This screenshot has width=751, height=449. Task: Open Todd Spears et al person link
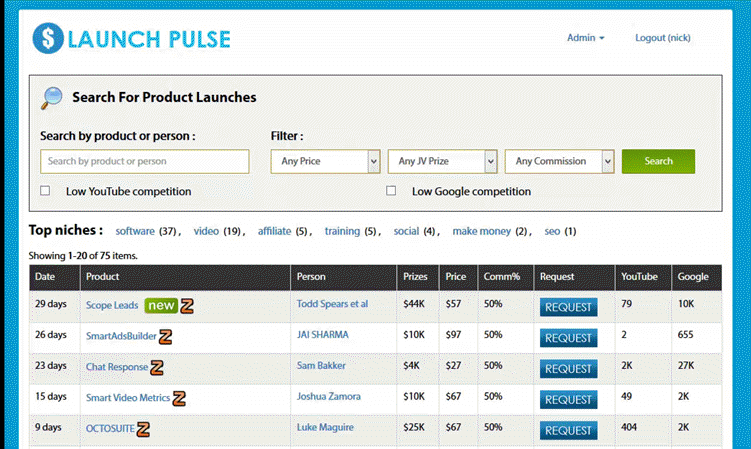coord(332,304)
